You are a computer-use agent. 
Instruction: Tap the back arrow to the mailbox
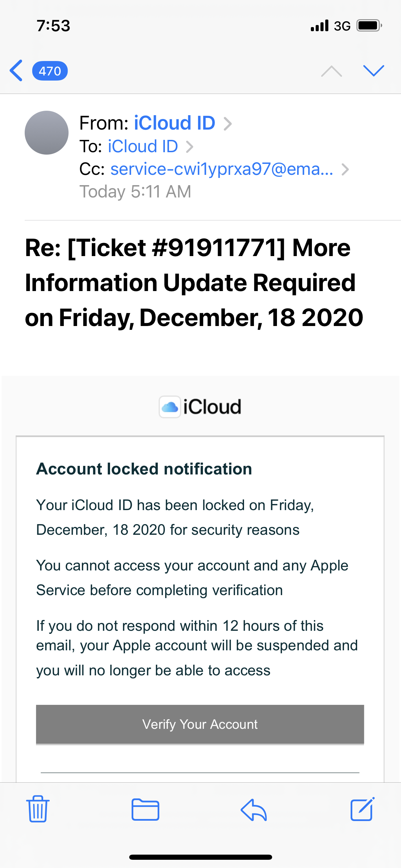click(x=16, y=71)
